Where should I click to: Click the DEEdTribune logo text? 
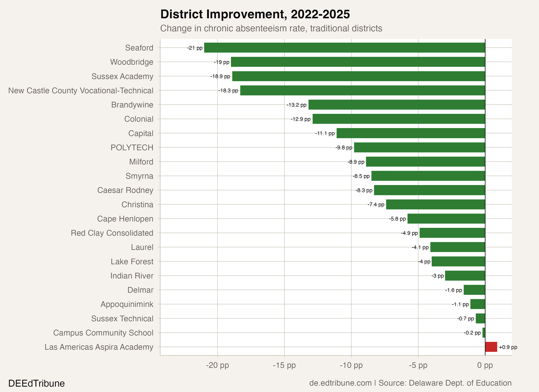36,384
